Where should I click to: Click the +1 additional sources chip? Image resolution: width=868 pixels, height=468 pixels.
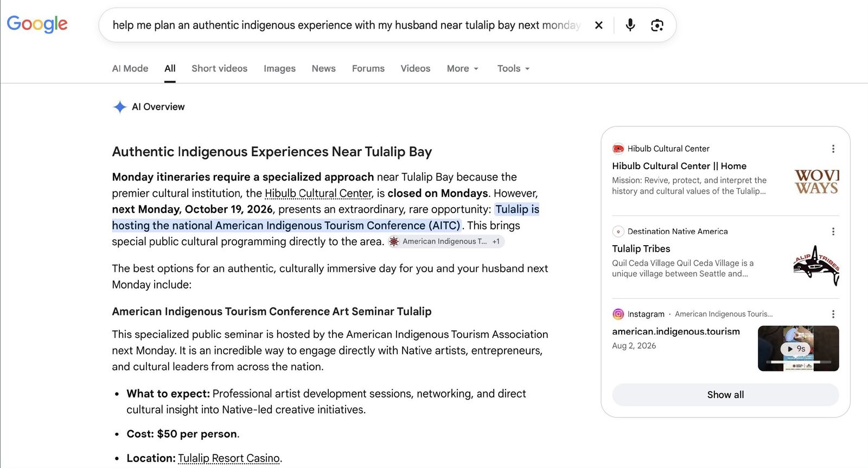click(x=496, y=241)
